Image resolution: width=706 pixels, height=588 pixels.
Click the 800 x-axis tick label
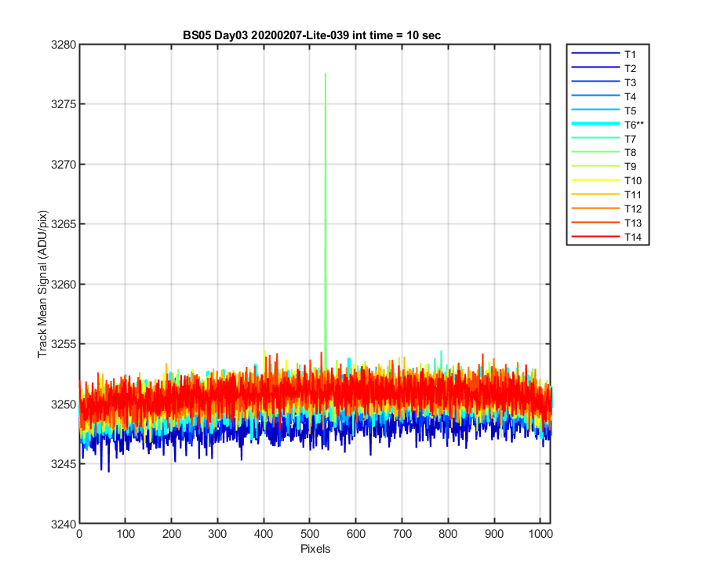[448, 534]
